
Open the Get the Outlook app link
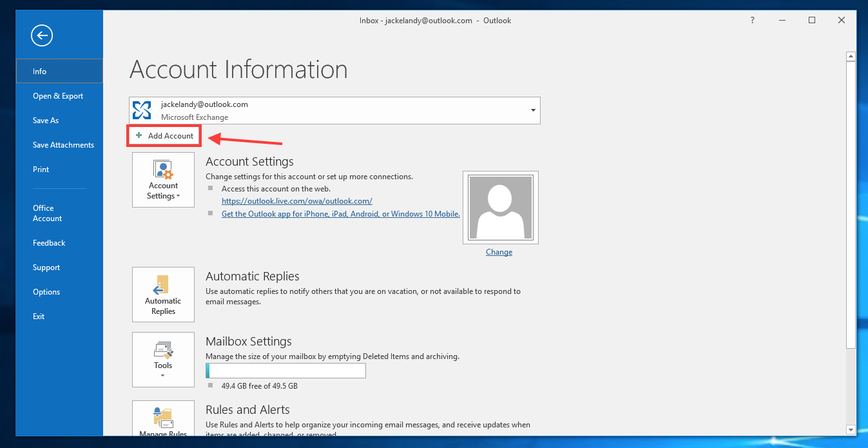[341, 214]
